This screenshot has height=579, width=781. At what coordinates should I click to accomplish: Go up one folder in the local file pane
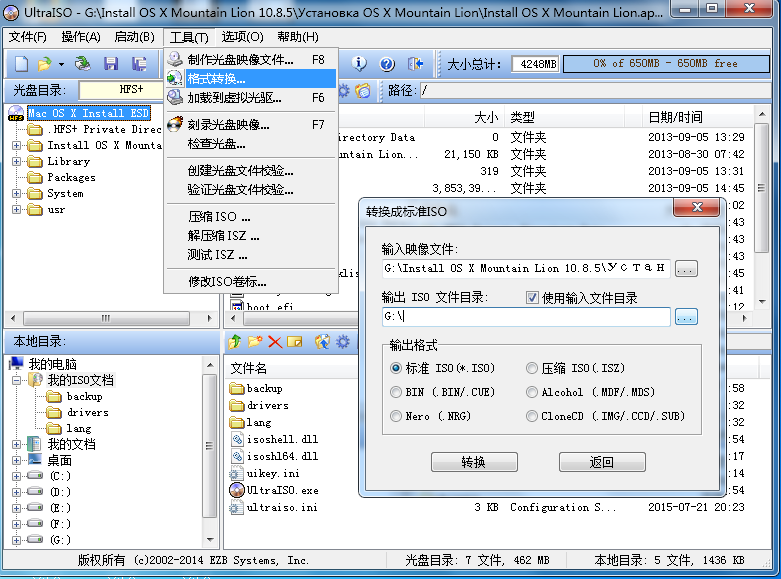[x=235, y=342]
